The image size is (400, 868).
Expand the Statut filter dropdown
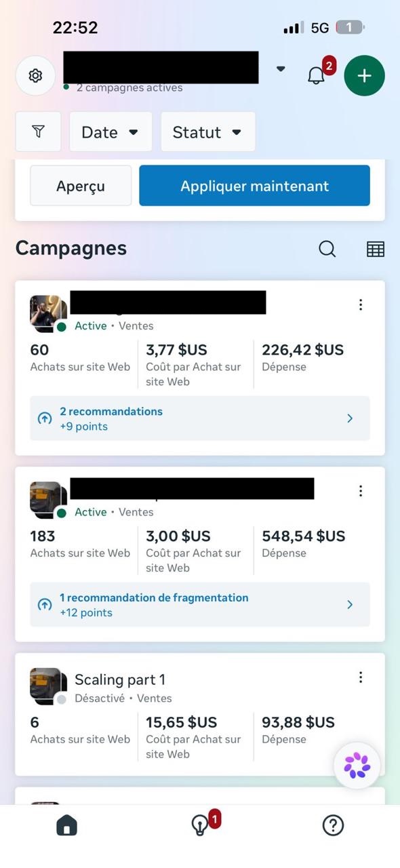click(208, 132)
